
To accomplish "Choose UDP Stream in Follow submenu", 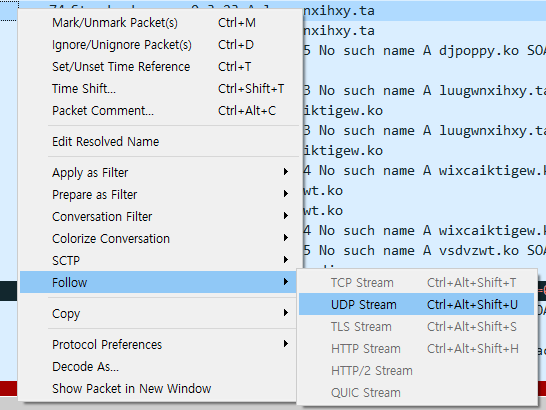I will pyautogui.click(x=416, y=304).
